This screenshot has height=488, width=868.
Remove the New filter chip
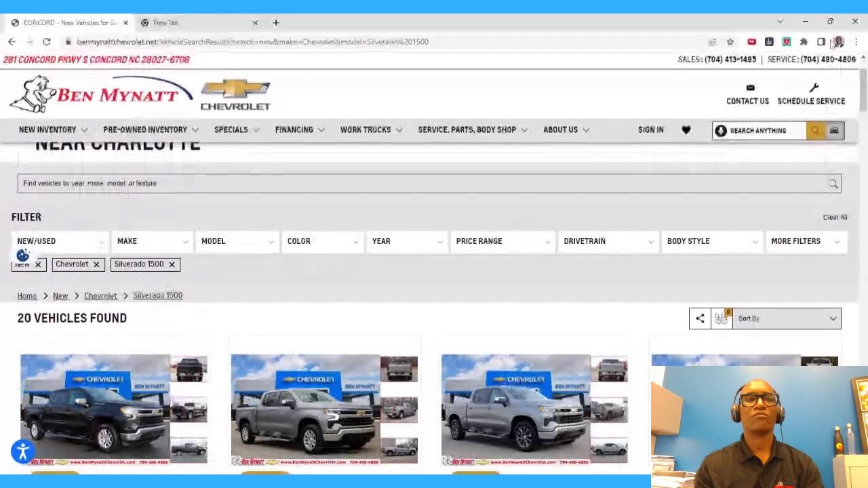click(38, 264)
